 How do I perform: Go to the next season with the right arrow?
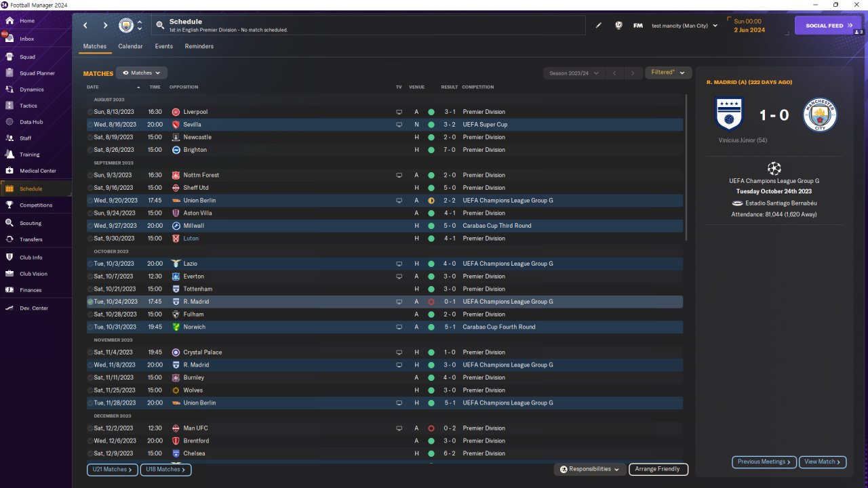[633, 73]
